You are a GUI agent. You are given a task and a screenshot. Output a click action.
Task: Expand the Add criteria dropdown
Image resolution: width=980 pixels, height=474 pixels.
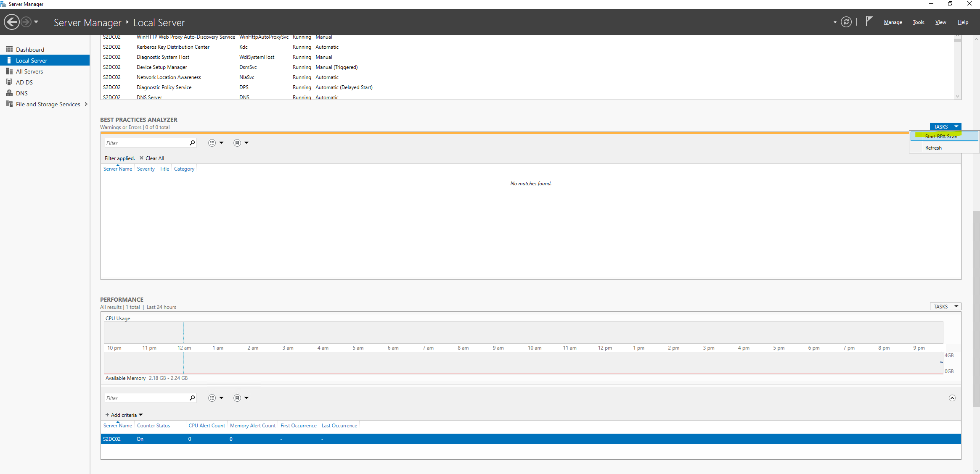click(x=124, y=415)
